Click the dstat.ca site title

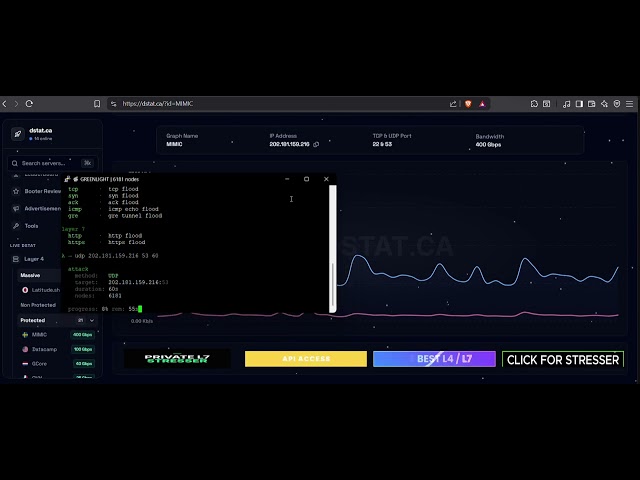pos(40,131)
